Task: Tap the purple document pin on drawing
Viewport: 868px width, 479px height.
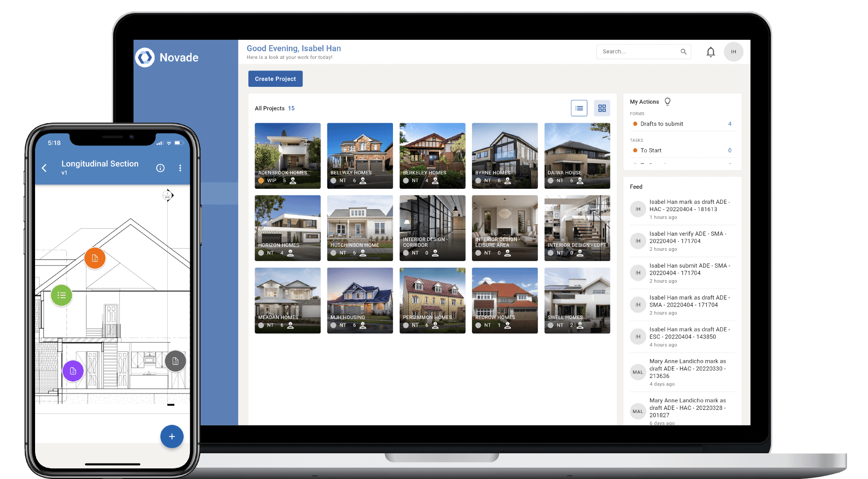Action: pos(73,371)
